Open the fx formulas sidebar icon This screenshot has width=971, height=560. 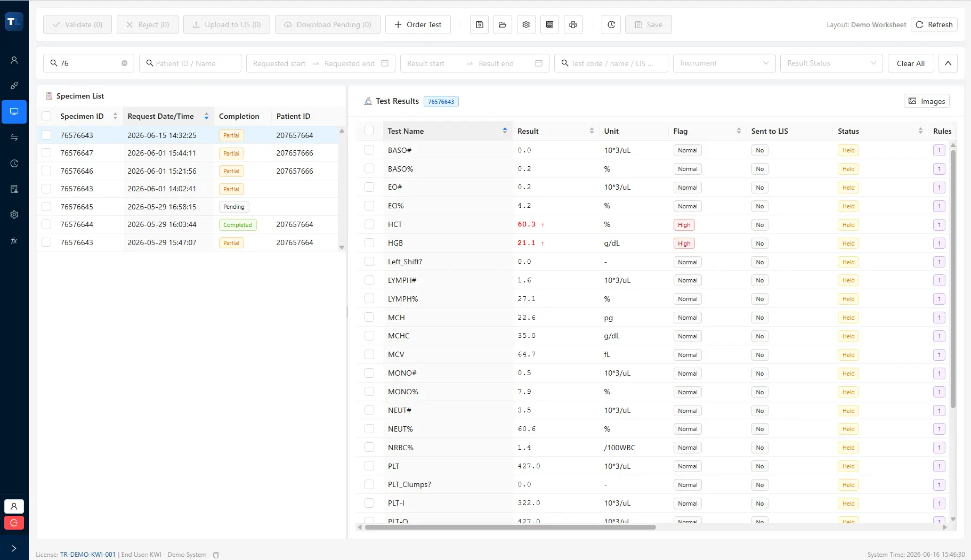coord(14,241)
